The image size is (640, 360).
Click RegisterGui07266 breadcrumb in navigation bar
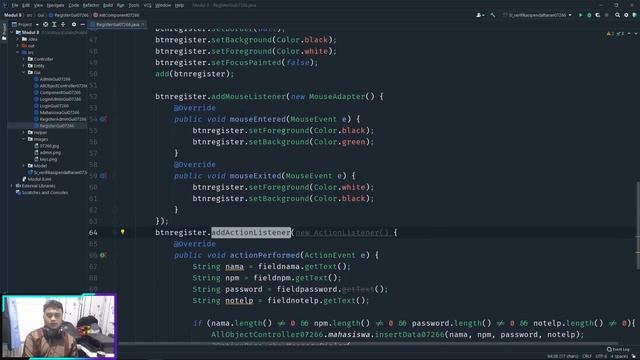[69, 15]
